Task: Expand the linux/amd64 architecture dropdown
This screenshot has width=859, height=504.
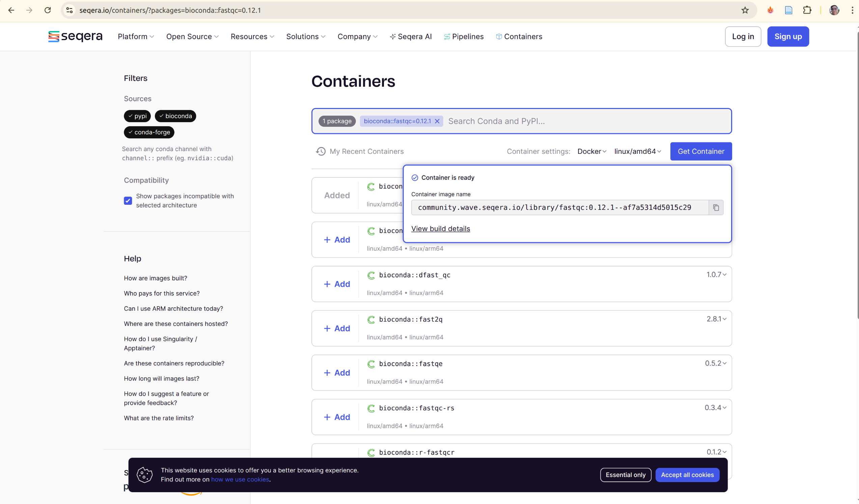Action: [637, 151]
